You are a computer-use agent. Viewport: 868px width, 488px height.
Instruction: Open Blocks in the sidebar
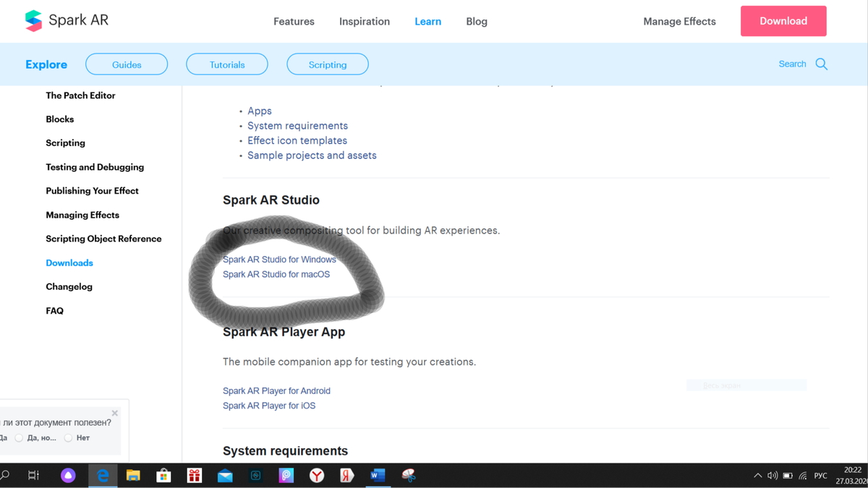tap(59, 119)
